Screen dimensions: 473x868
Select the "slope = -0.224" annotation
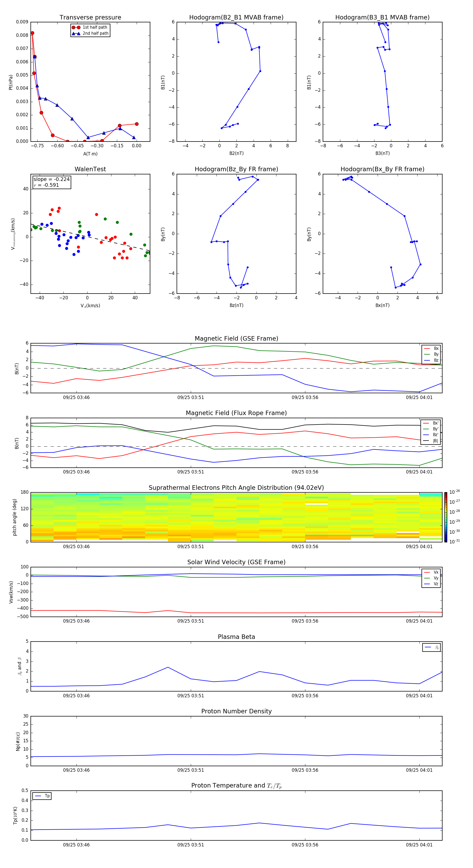[x=52, y=179]
